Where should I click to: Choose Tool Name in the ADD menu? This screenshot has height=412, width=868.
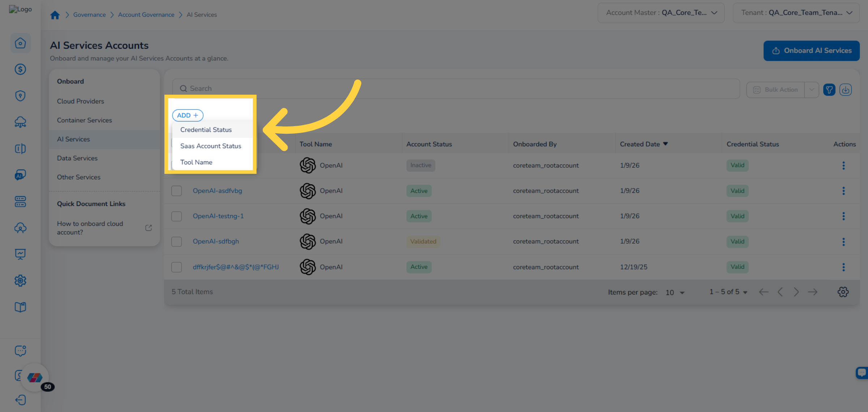[x=196, y=162]
